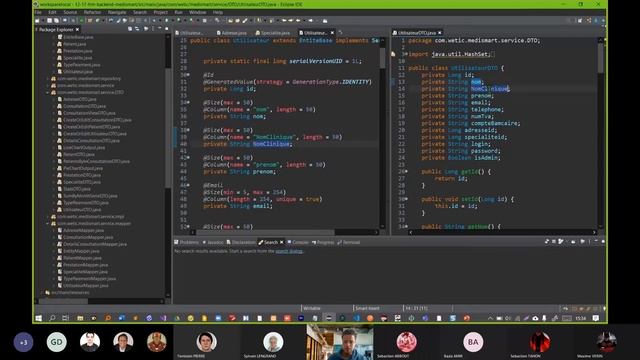Screen dimensions: 640x360
Task: Open the notification center icon
Action: (596, 318)
